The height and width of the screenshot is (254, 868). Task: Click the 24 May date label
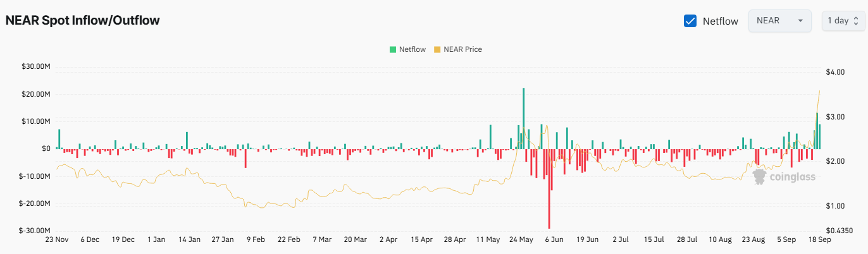tap(521, 240)
